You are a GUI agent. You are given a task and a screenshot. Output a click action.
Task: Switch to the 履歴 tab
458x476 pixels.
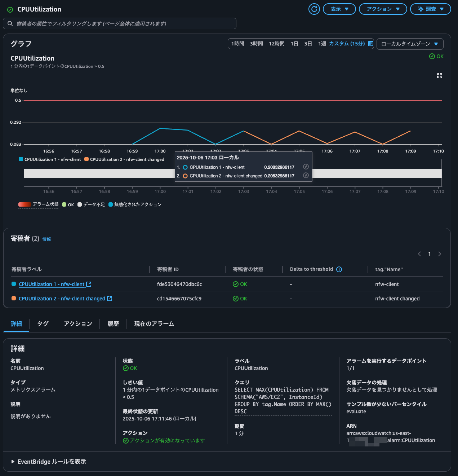[x=113, y=324]
